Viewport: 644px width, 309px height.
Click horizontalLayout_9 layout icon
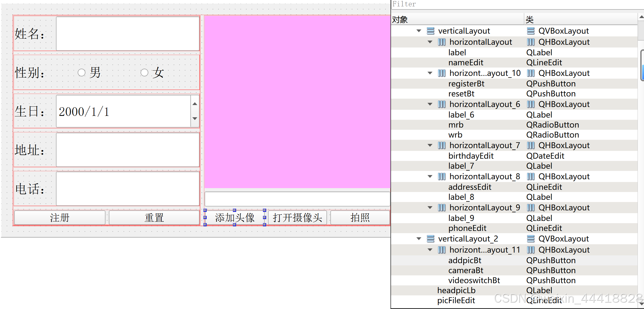442,208
